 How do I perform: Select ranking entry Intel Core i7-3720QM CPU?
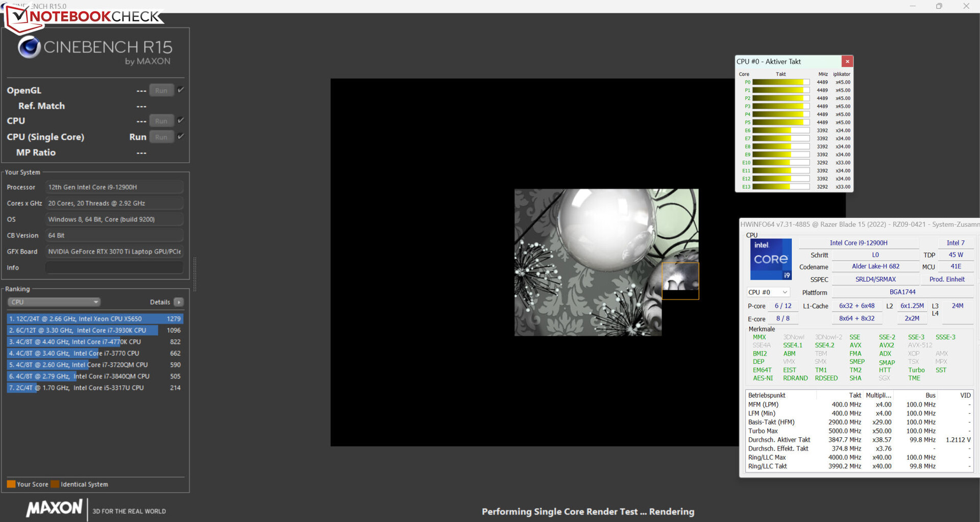pyautogui.click(x=95, y=365)
